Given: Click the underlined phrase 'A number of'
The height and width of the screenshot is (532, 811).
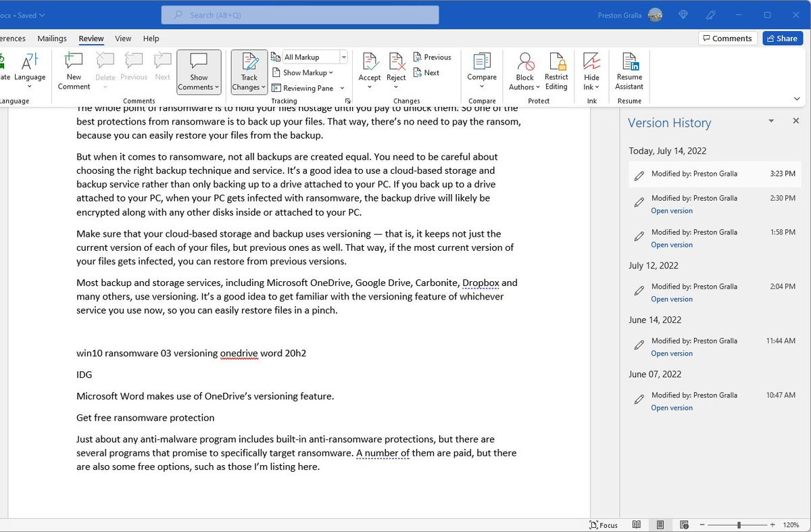Looking at the screenshot, I should [383, 453].
